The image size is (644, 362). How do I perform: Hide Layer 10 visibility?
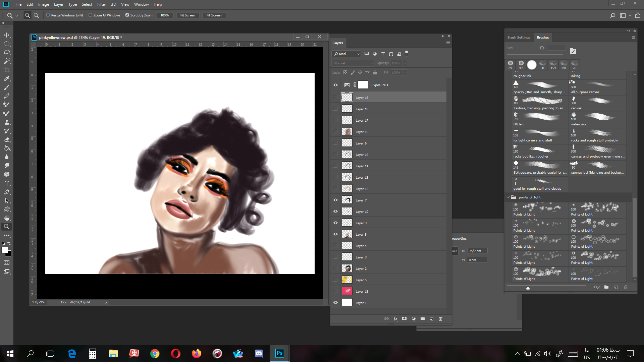click(335, 212)
